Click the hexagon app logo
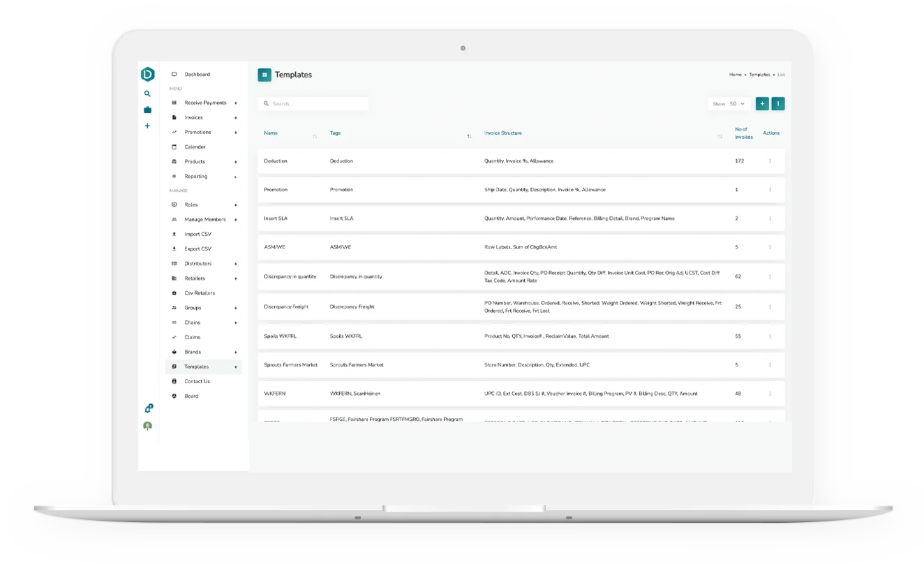The image size is (924, 564). tap(147, 74)
